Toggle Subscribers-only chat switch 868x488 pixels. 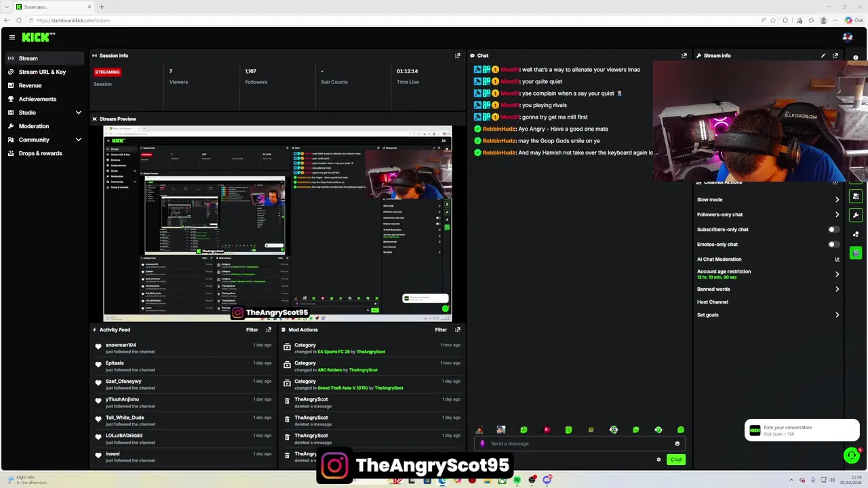[833, 230]
